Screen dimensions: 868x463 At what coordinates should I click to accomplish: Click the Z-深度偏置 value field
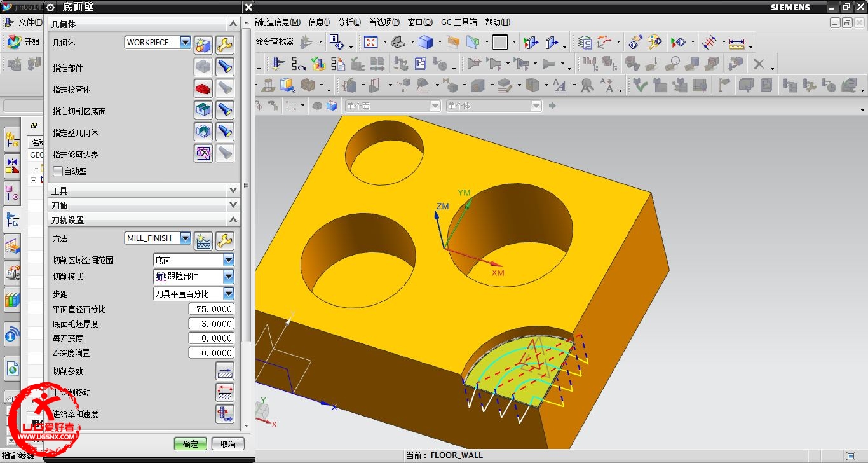212,353
